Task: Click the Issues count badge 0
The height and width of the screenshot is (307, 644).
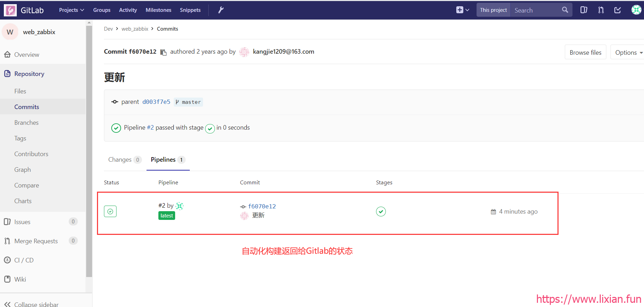Action: point(73,222)
